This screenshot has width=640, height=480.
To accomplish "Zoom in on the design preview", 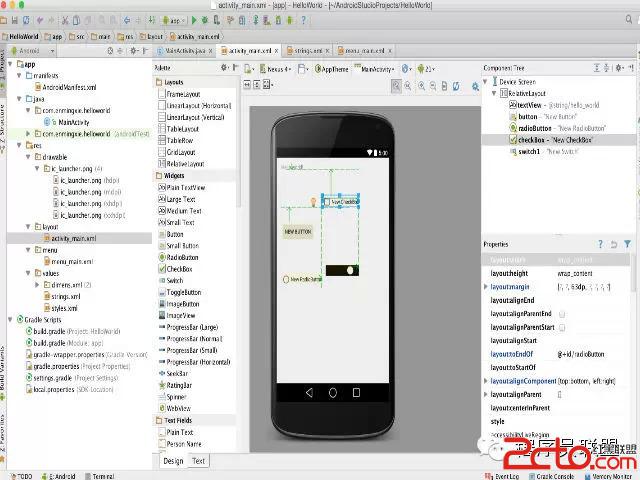I will 421,86.
